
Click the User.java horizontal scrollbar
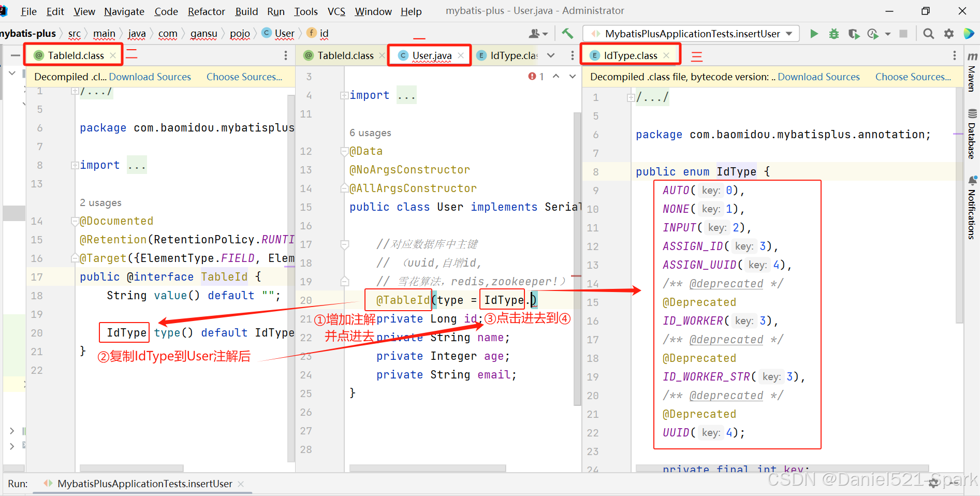[428, 468]
